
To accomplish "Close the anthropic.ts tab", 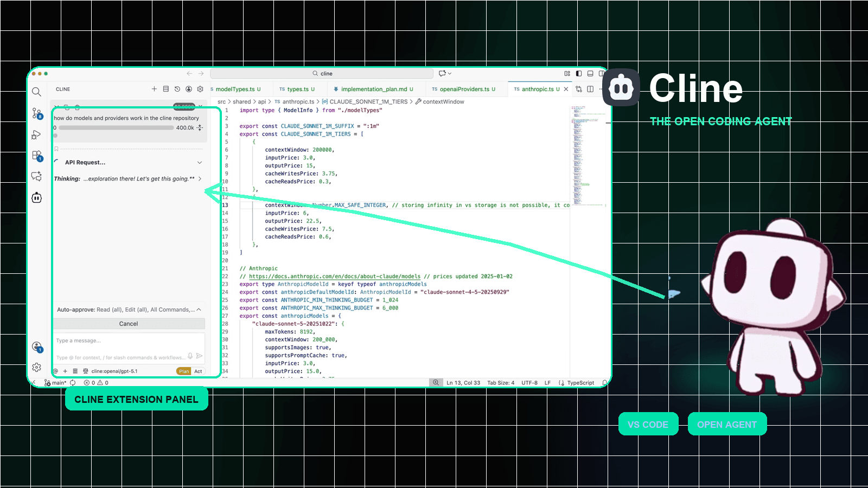I will pos(566,89).
